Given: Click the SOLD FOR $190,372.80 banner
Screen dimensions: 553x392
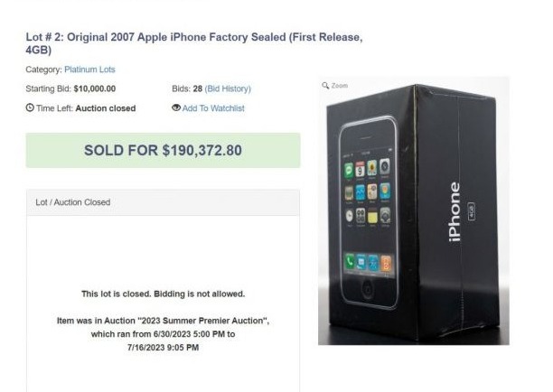Looking at the screenshot, I should coord(163,150).
